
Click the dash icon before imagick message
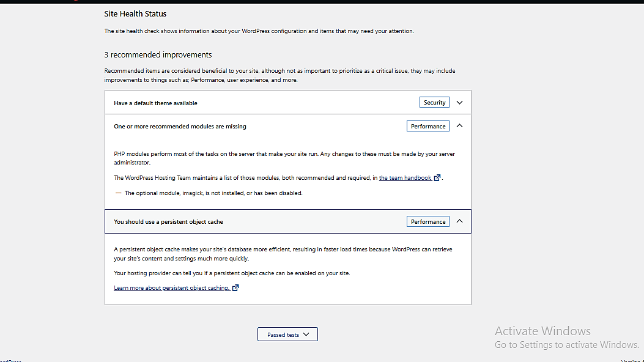[x=118, y=193]
